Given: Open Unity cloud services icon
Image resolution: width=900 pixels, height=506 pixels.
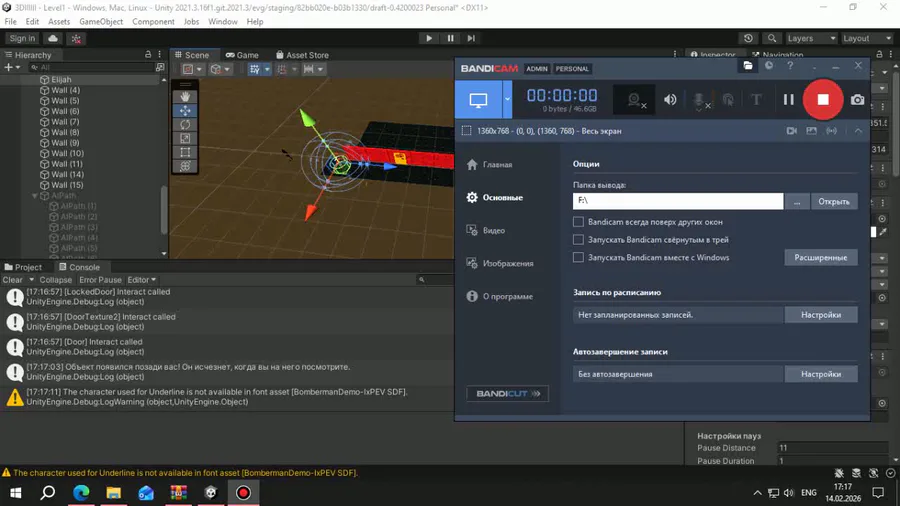Looking at the screenshot, I should [x=53, y=38].
